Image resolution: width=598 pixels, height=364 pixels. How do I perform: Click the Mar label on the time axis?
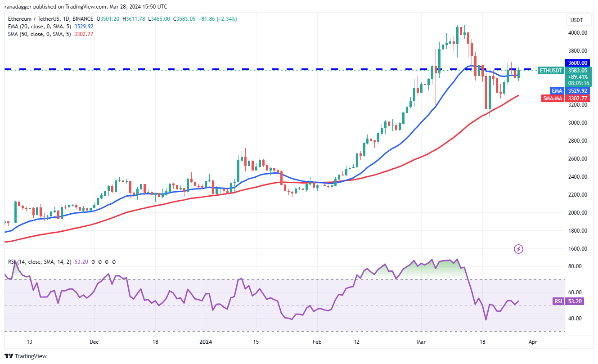coord(421,342)
